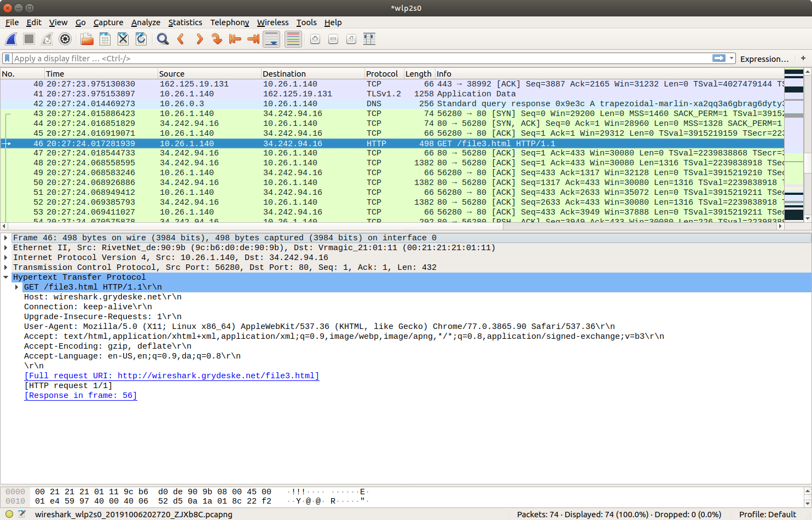
Task: Open the display filter history dropdown
Action: (732, 58)
